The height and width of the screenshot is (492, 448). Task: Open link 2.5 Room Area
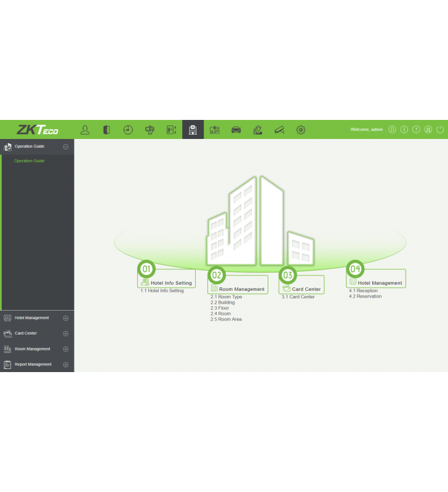226,319
